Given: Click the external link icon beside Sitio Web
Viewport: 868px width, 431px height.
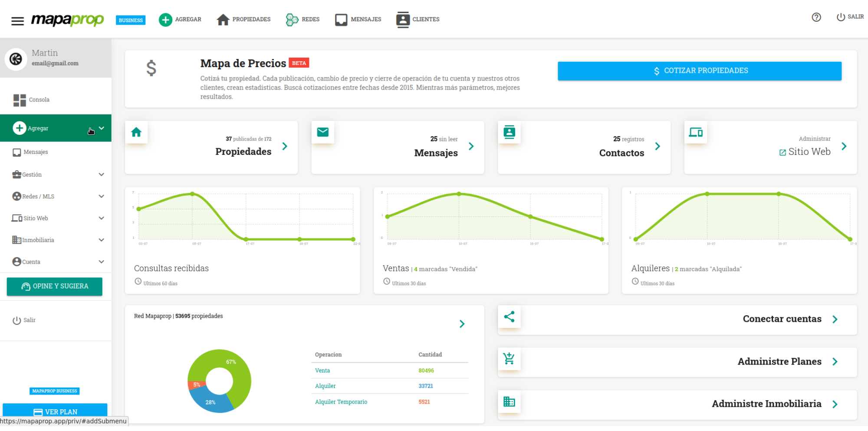Looking at the screenshot, I should pyautogui.click(x=783, y=153).
